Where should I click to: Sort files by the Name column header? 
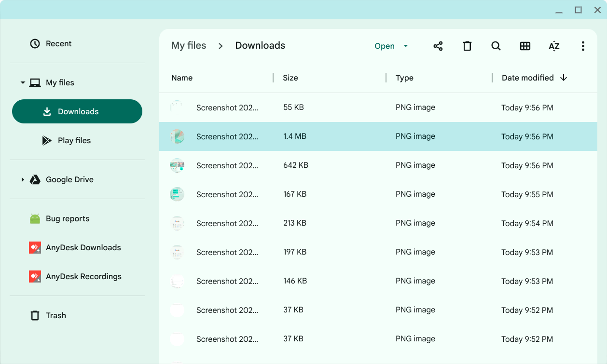[x=182, y=78]
